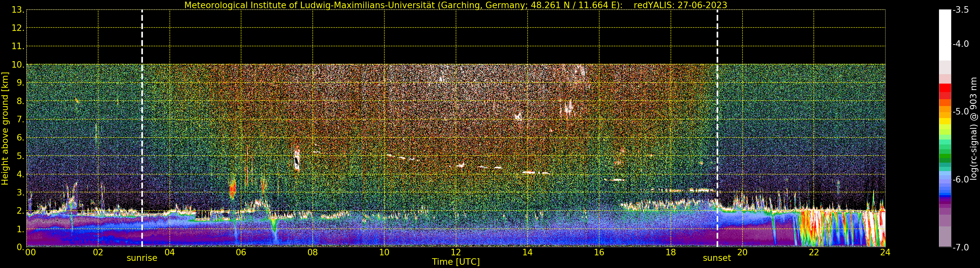This screenshot has height=268, width=980.
Task: Click the height axis tick '13.'
Action: pos(18,10)
